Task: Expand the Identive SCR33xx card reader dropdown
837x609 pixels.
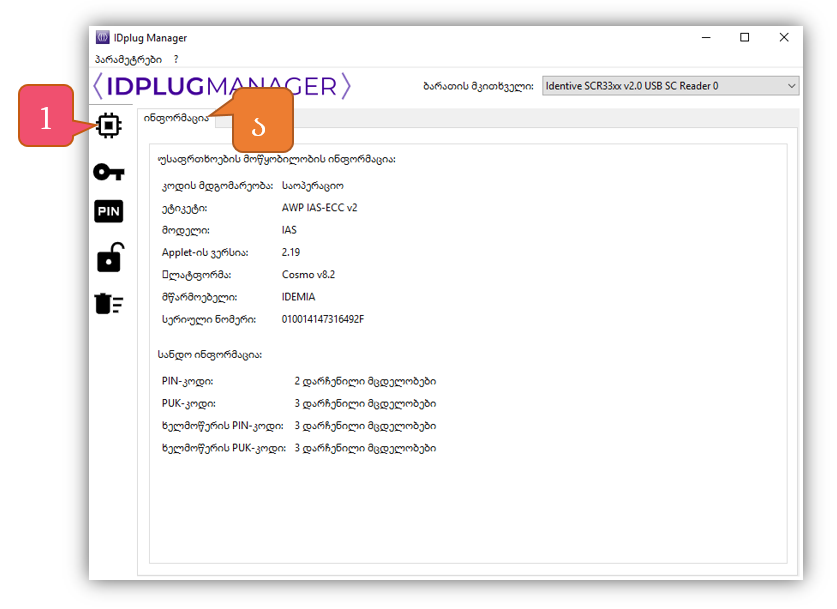Action: point(670,86)
